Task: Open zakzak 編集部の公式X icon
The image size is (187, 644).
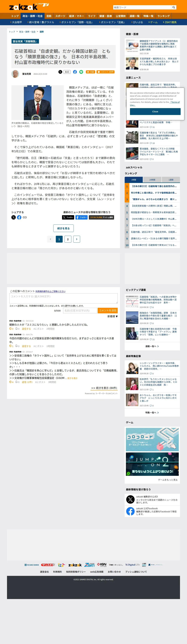Action: [x=130, y=499]
